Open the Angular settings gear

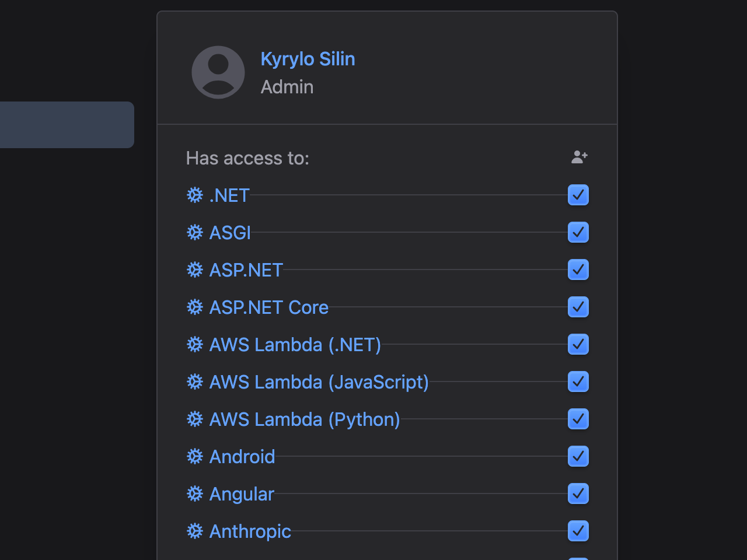point(194,494)
